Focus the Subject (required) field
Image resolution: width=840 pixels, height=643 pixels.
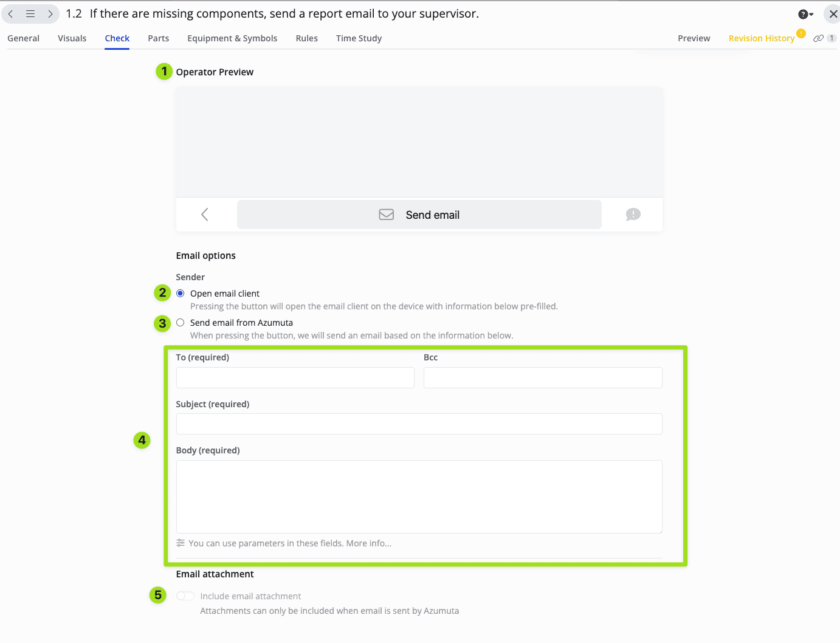[419, 424]
